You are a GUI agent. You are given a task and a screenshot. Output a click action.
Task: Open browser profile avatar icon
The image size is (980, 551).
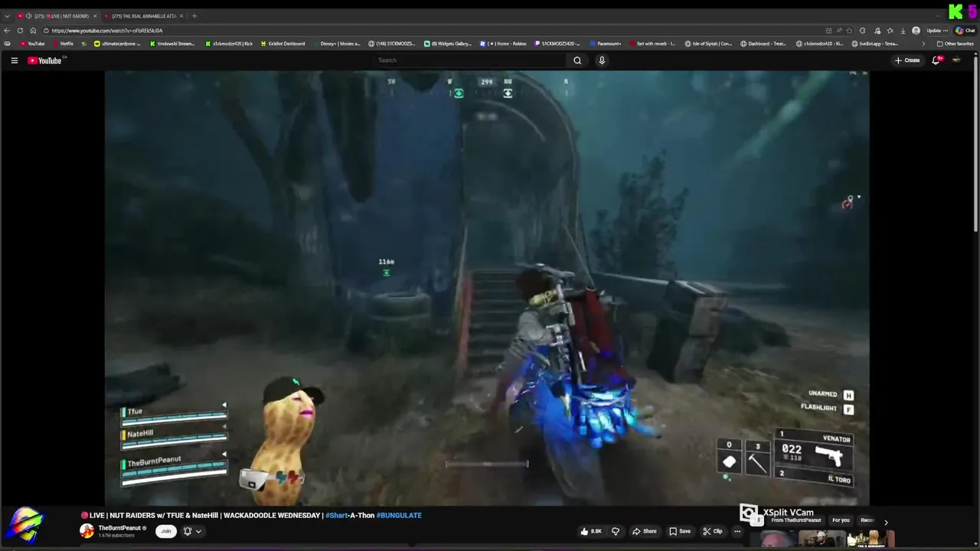click(916, 31)
